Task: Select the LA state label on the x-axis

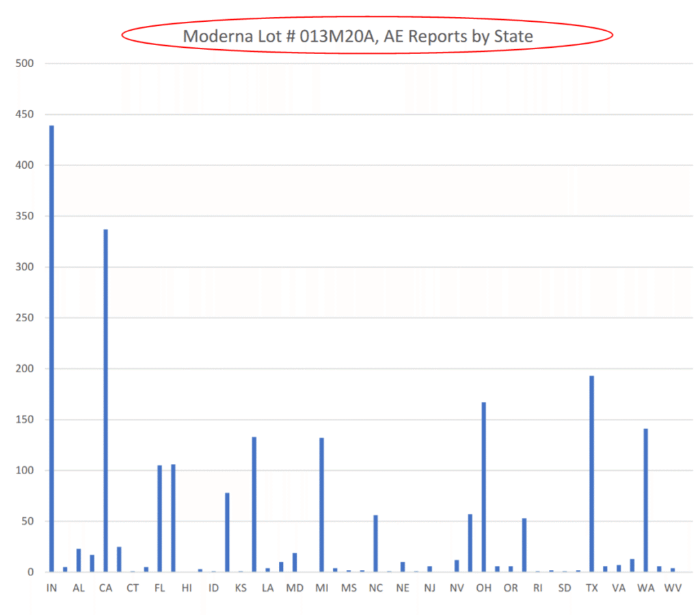Action: pyautogui.click(x=268, y=588)
